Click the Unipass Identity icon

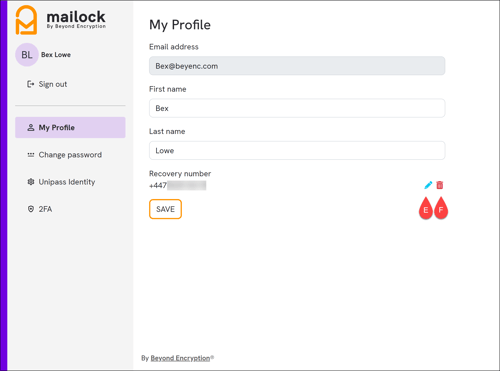[31, 182]
